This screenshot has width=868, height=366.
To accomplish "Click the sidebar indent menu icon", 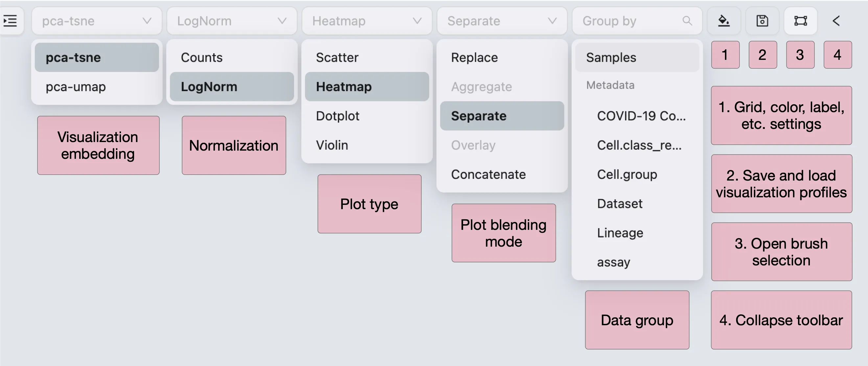I will tap(10, 21).
